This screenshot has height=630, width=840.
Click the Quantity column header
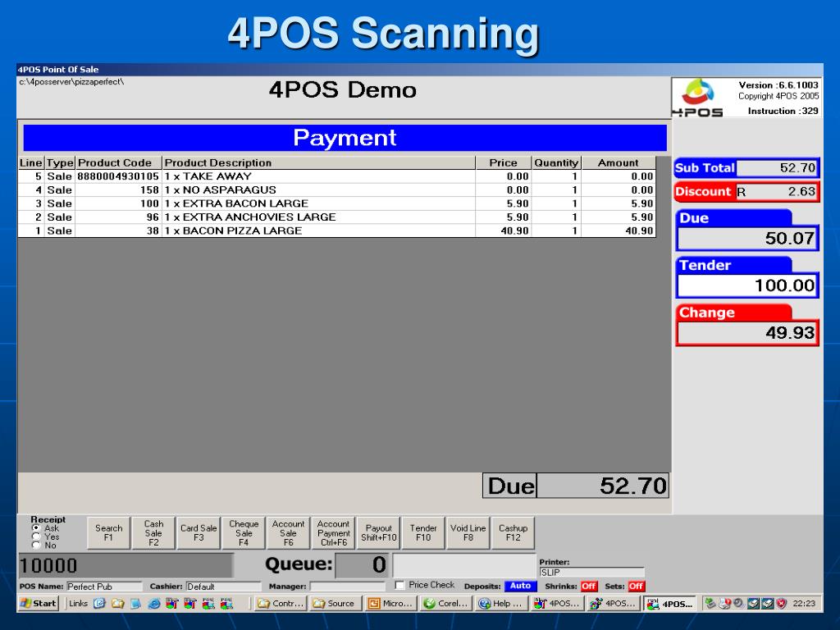tap(556, 163)
